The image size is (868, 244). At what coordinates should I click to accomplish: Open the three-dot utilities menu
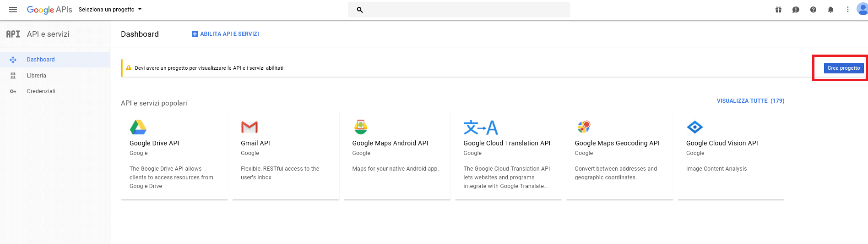tap(848, 10)
